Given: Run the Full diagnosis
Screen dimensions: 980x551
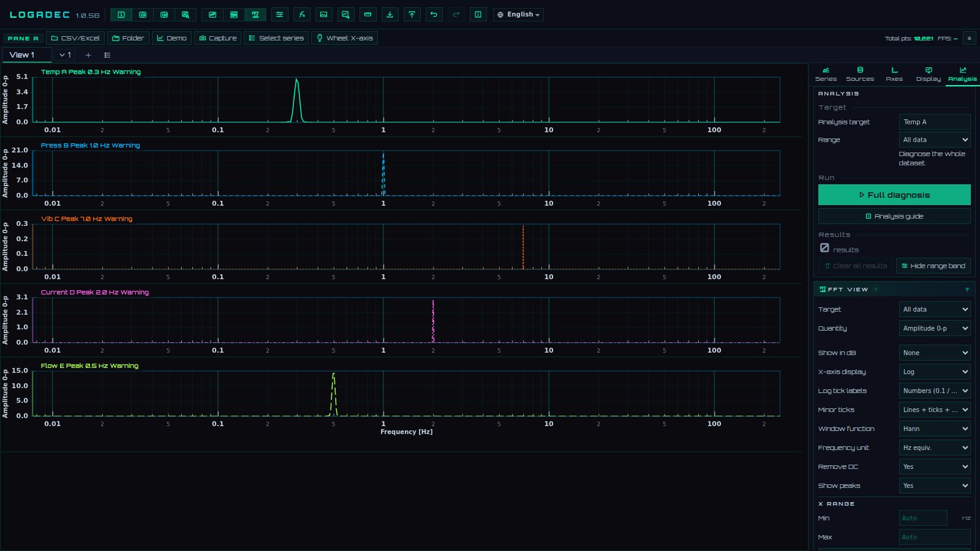Looking at the screenshot, I should coord(894,195).
